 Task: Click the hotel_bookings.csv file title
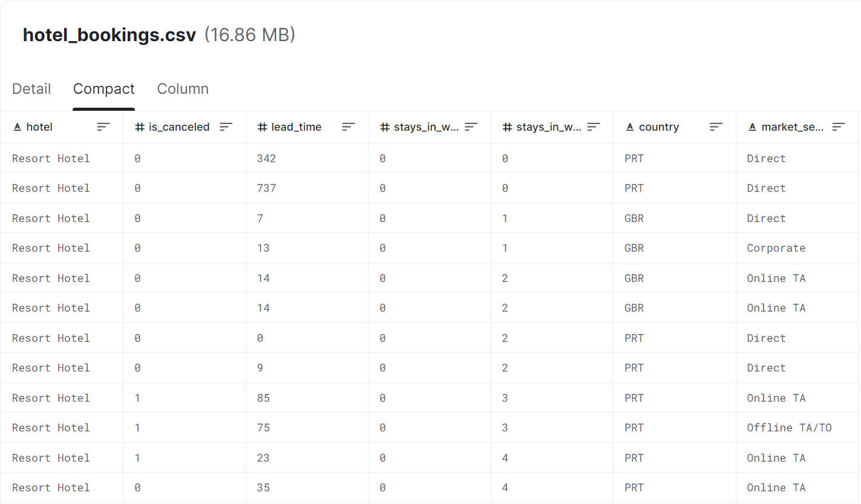tap(110, 35)
